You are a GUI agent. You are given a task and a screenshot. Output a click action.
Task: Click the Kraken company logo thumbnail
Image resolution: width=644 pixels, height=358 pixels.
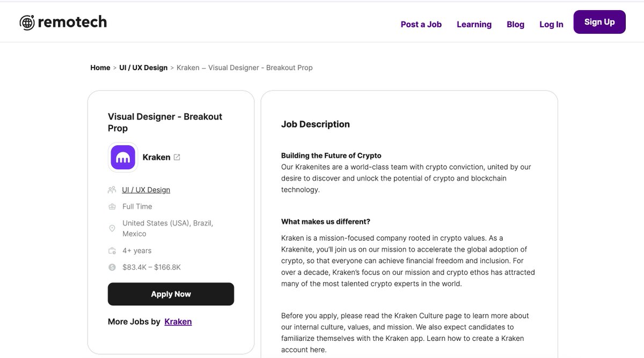pyautogui.click(x=123, y=157)
